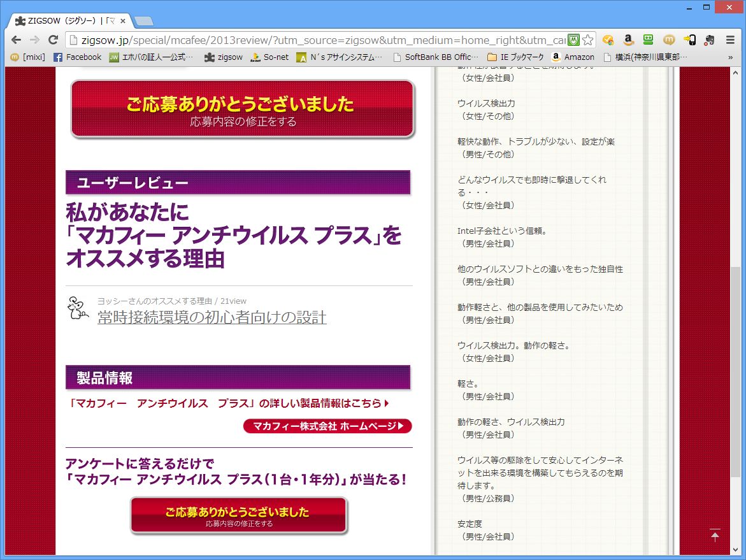The width and height of the screenshot is (746, 560).
Task: Click the comment '安定度'
Action: click(470, 524)
